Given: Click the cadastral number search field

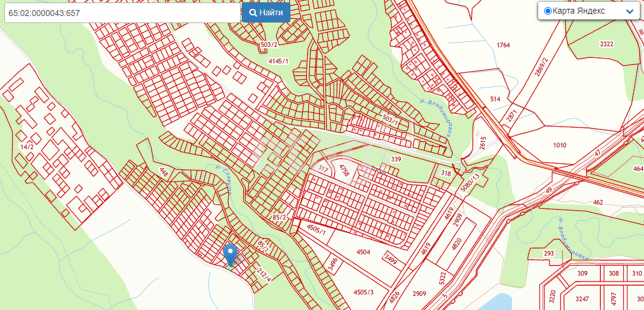Looking at the screenshot, I should click(122, 12).
